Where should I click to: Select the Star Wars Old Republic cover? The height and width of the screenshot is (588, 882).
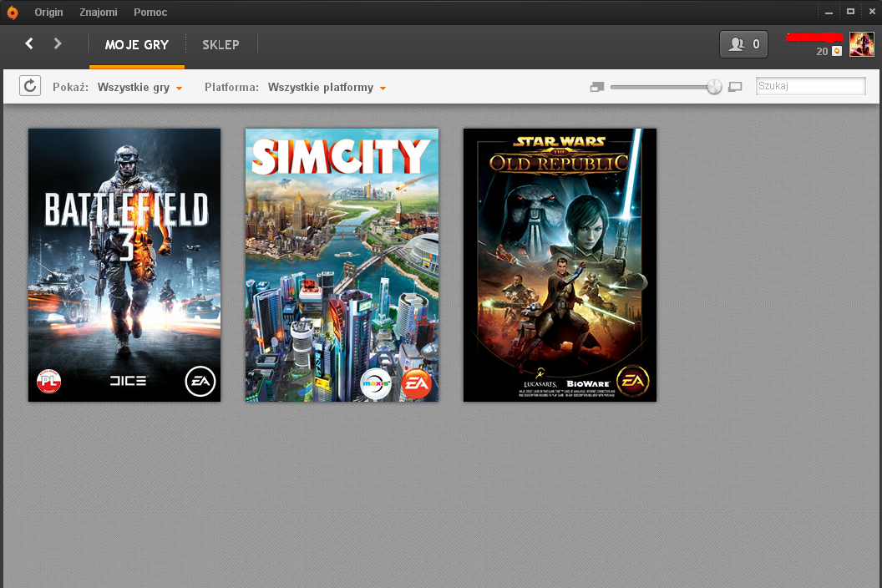tap(560, 265)
